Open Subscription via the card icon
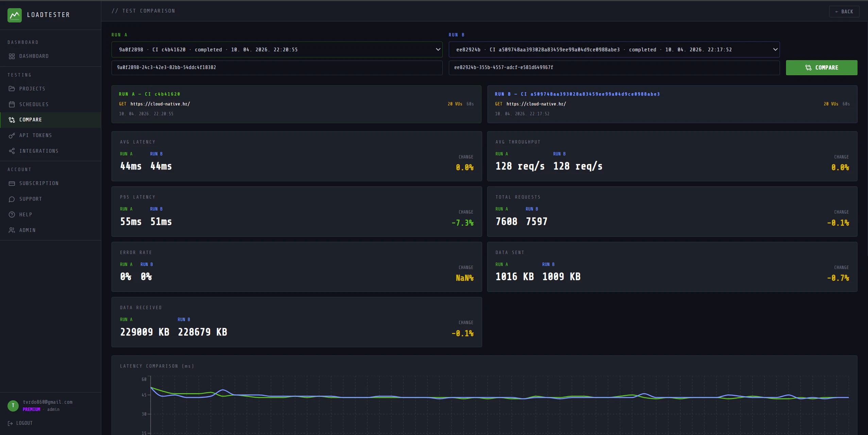The height and width of the screenshot is (435, 868). point(12,183)
